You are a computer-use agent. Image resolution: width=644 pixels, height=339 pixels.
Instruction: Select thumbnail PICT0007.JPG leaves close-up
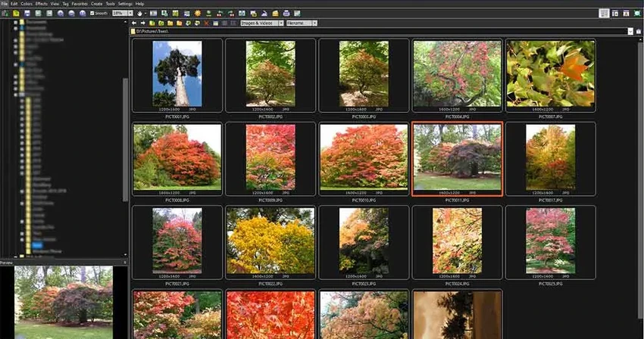550,74
